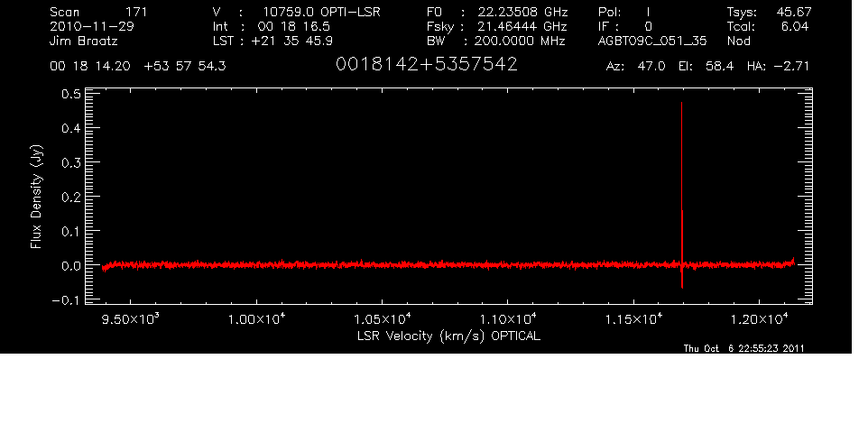Select the date 2010-11-29
The image size is (868, 442).
click(x=92, y=26)
